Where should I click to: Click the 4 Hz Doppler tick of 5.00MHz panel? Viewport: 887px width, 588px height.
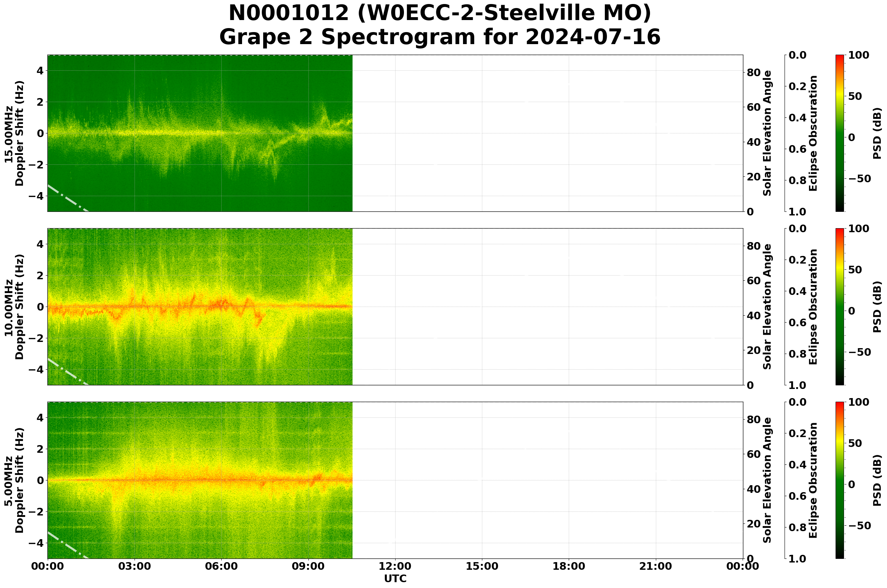coord(40,418)
